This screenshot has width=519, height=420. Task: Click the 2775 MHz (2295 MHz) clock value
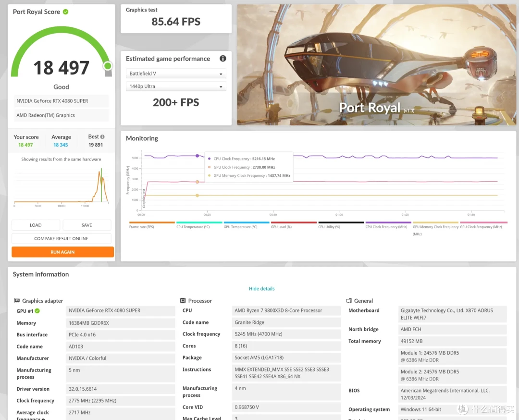[x=121, y=400]
